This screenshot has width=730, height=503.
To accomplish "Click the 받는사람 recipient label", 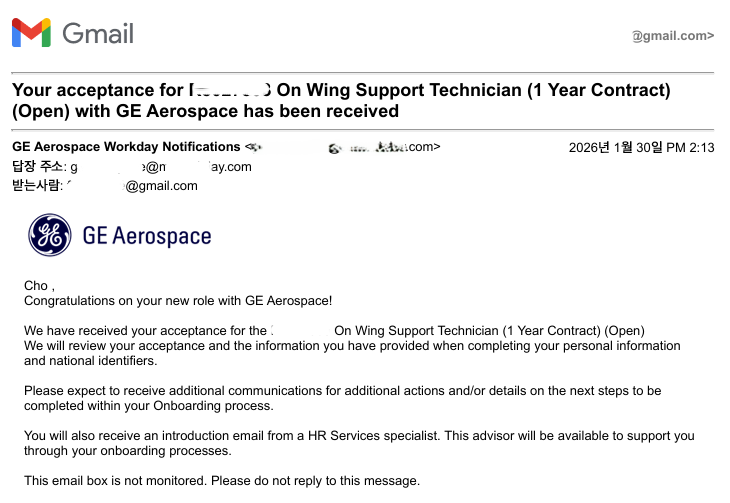I will pos(38,185).
